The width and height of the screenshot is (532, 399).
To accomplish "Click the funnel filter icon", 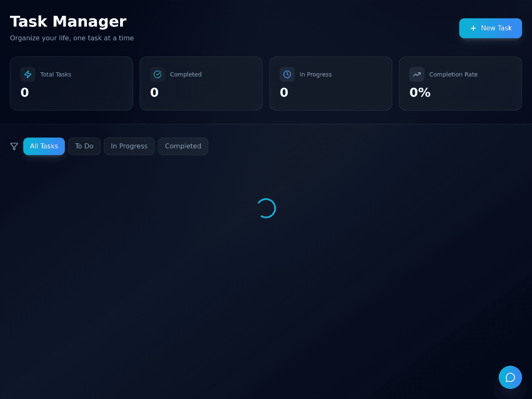I will pyautogui.click(x=14, y=146).
